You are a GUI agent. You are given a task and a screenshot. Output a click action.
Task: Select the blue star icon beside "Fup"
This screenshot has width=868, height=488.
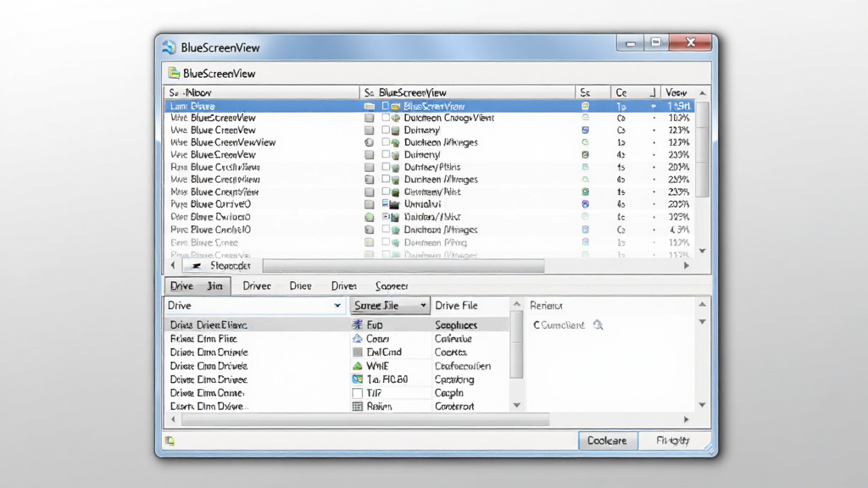pyautogui.click(x=358, y=324)
